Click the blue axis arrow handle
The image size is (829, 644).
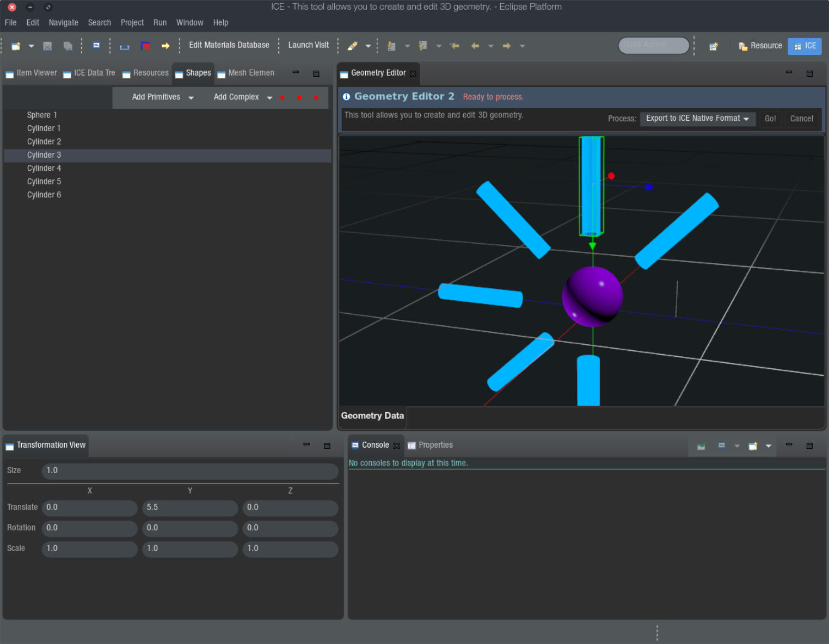[x=649, y=187]
